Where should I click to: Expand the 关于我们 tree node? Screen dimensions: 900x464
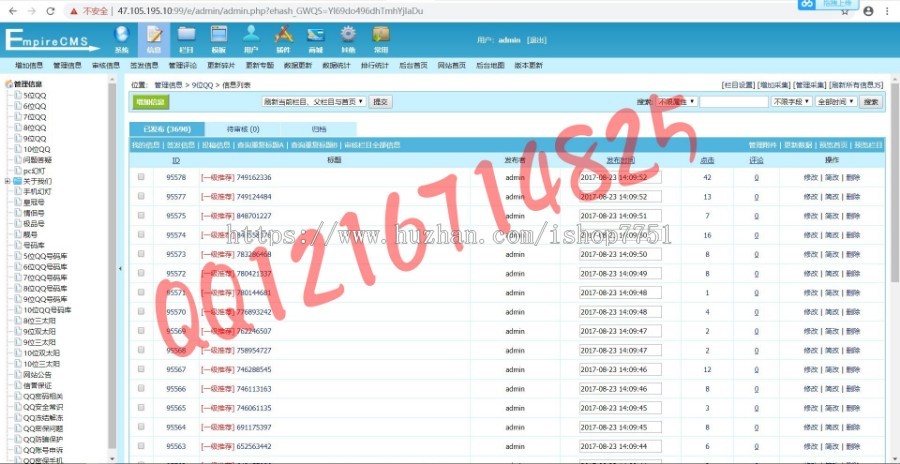[x=7, y=181]
